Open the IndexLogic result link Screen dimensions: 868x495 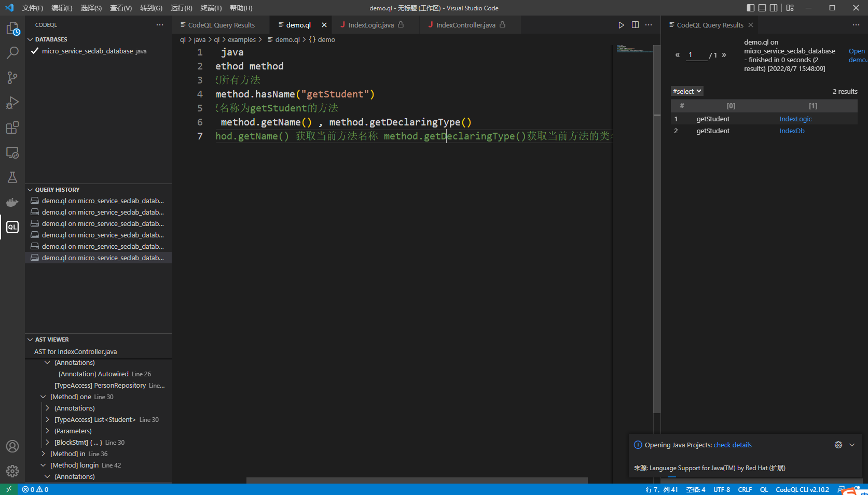point(795,119)
